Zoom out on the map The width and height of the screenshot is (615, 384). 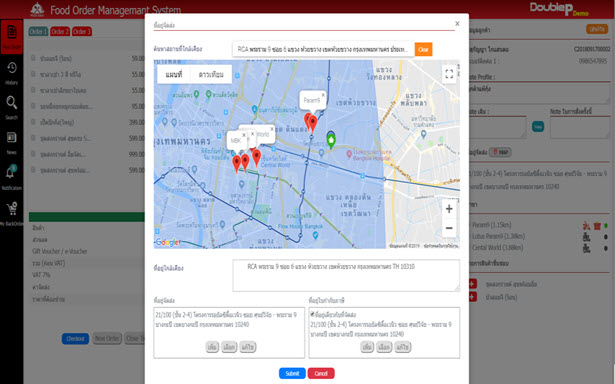pyautogui.click(x=449, y=228)
